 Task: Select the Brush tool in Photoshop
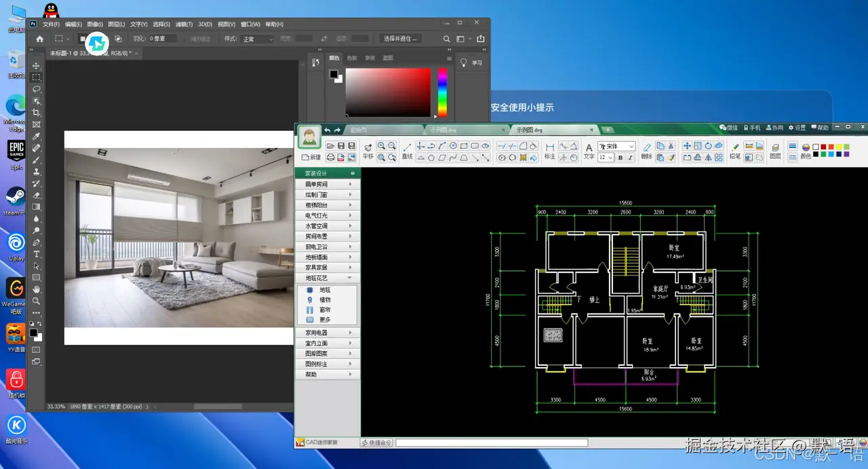point(37,160)
